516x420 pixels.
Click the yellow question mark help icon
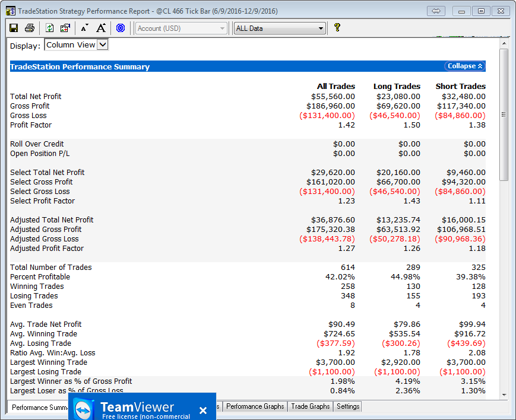[x=337, y=27]
